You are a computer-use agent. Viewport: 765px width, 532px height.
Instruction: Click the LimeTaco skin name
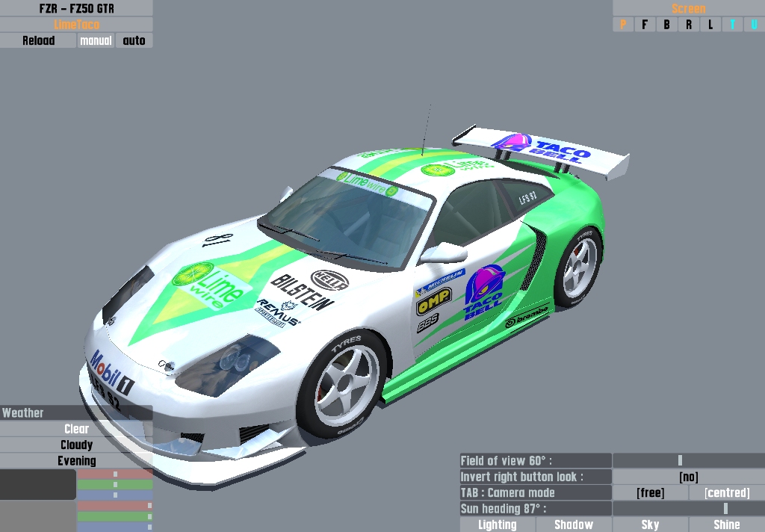[76, 25]
